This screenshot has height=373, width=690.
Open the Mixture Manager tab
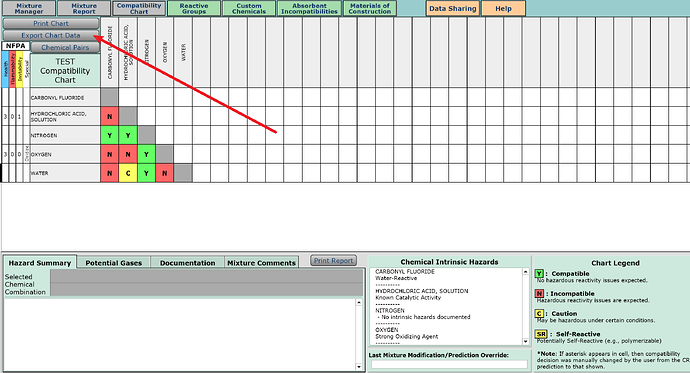(x=29, y=8)
